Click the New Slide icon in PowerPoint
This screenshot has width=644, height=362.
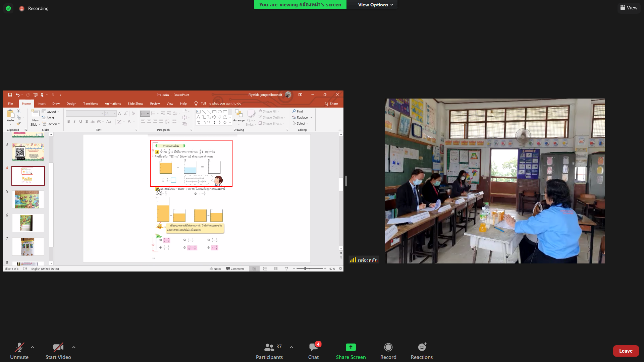[35, 113]
